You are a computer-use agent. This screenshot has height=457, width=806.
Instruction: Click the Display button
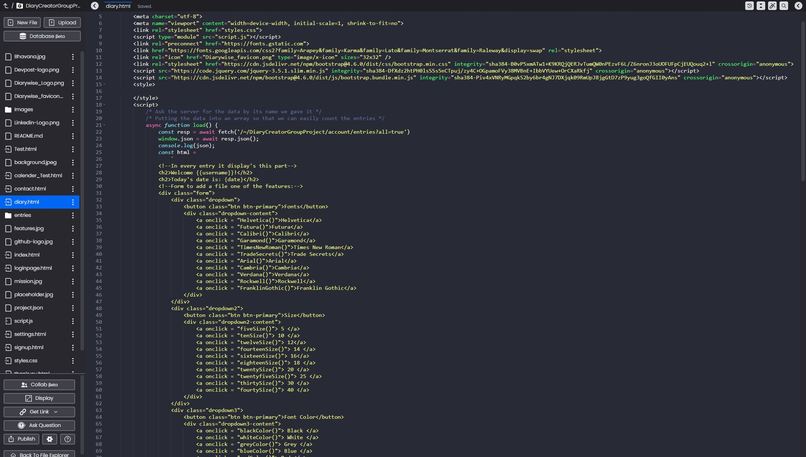(x=39, y=398)
